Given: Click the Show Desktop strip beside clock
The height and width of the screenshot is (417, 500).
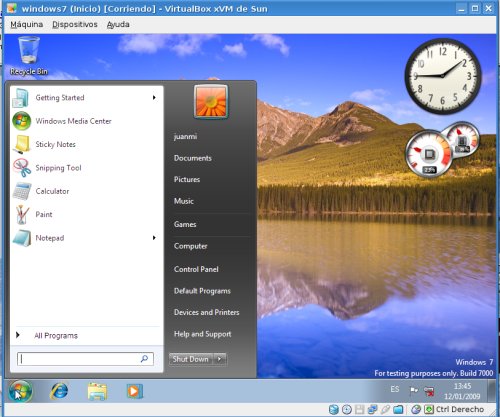Looking at the screenshot, I should click(x=491, y=391).
